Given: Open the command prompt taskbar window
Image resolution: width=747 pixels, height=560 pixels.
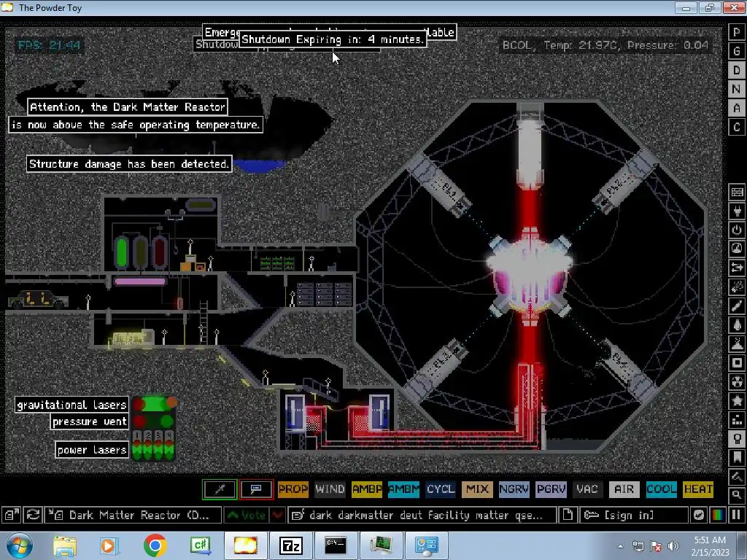Looking at the screenshot, I should (336, 545).
